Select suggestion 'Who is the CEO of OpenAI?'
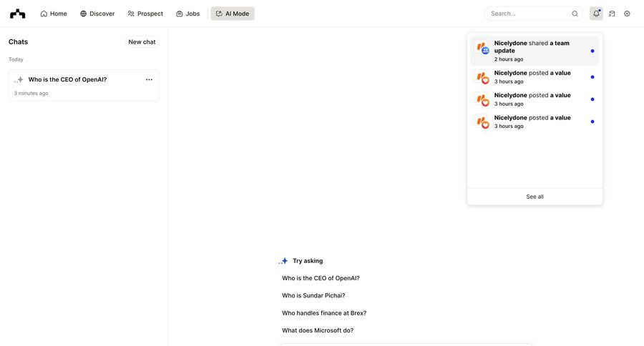Screen dimensions: 644x346 point(321,278)
